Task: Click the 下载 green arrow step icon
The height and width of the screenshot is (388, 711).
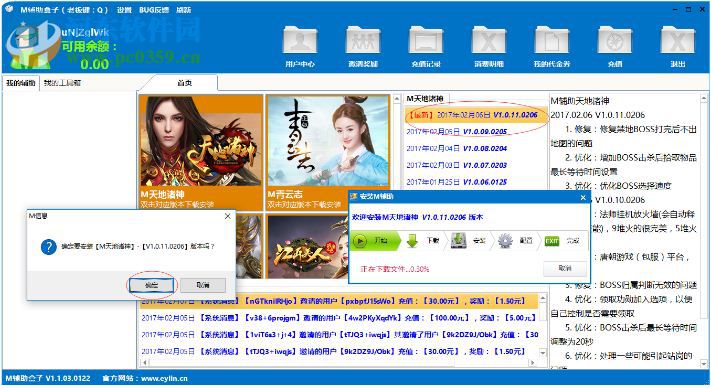Action: (412, 241)
